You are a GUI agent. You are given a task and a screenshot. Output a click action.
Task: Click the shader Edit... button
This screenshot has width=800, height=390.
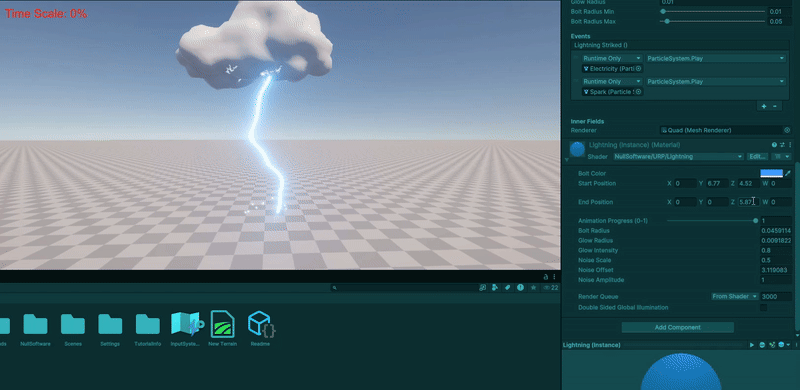[x=758, y=157]
